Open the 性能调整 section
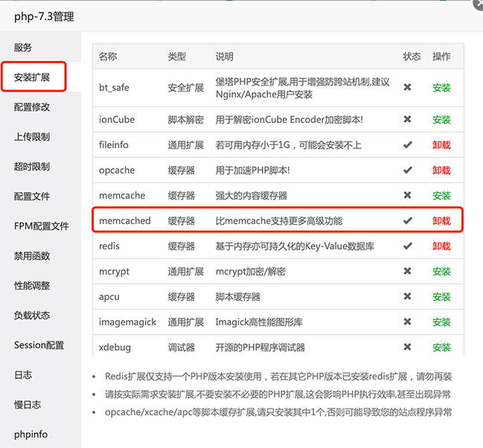 click(32, 286)
